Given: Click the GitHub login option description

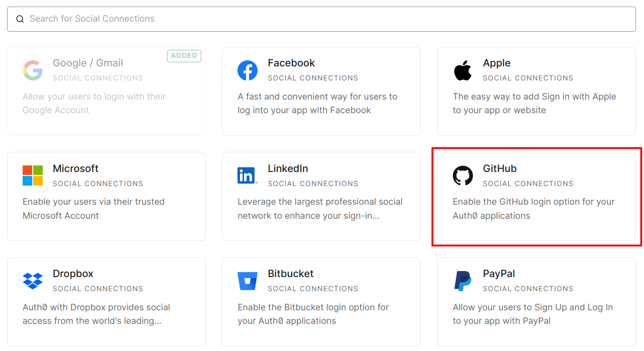Looking at the screenshot, I should [x=534, y=209].
